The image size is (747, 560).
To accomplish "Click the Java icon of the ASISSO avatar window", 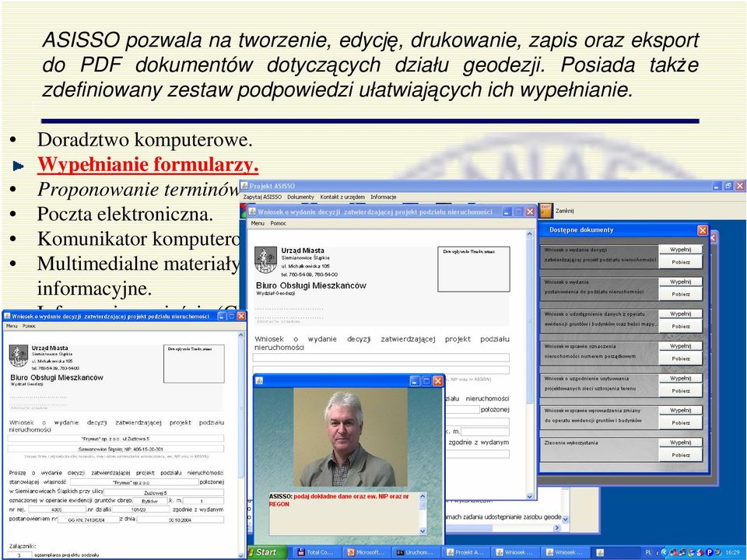I will pos(260,381).
